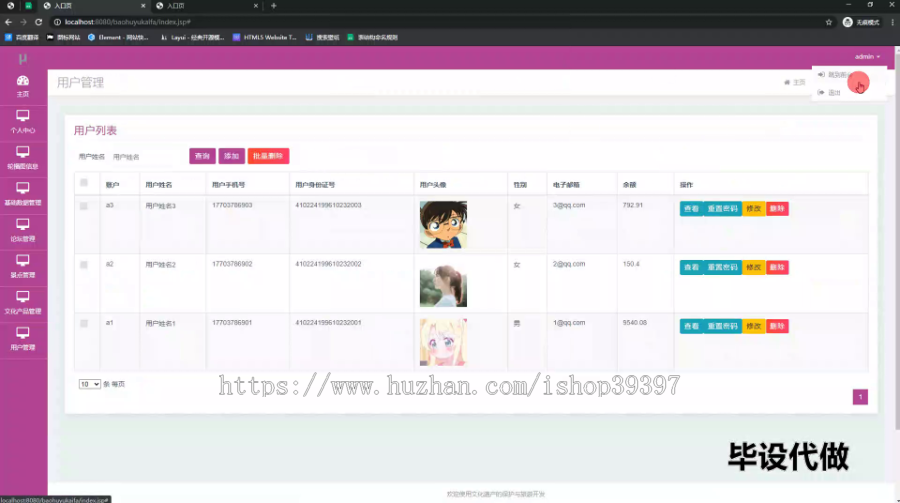Screen dimensions: 900x503
Task: Click 重置密码 for user a1
Action: click(x=722, y=326)
